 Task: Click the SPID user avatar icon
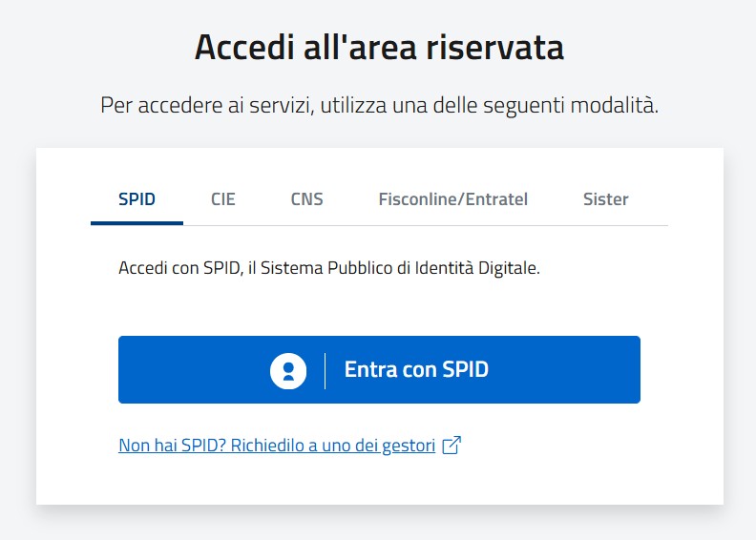tap(288, 370)
